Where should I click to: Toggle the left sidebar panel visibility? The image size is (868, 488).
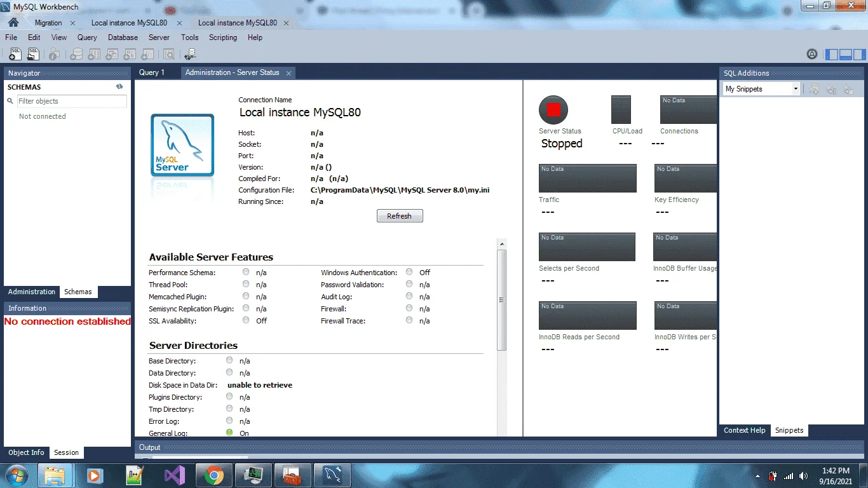831,55
